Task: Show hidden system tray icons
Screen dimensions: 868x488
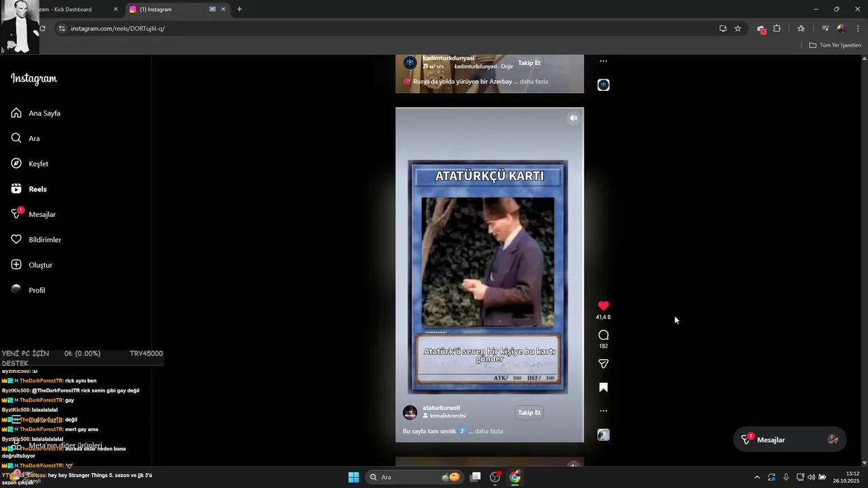Action: coord(757,477)
